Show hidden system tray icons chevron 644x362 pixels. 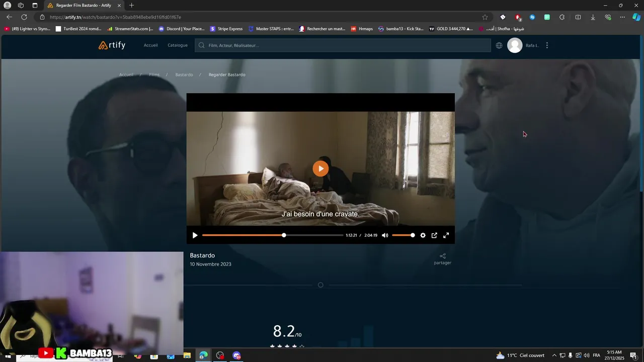554,355
